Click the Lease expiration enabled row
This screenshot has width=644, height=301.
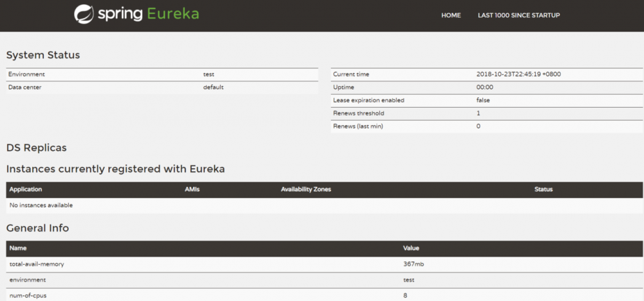(486, 100)
